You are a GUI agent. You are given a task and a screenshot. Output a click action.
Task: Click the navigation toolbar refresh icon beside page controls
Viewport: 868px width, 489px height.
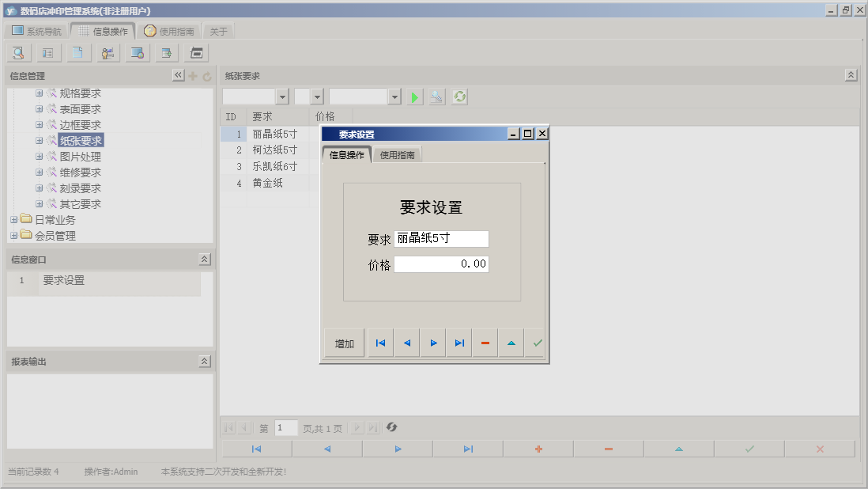(392, 427)
